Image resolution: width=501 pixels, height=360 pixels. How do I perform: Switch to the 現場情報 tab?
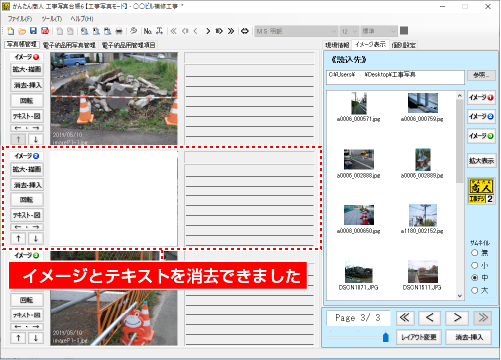[x=337, y=45]
